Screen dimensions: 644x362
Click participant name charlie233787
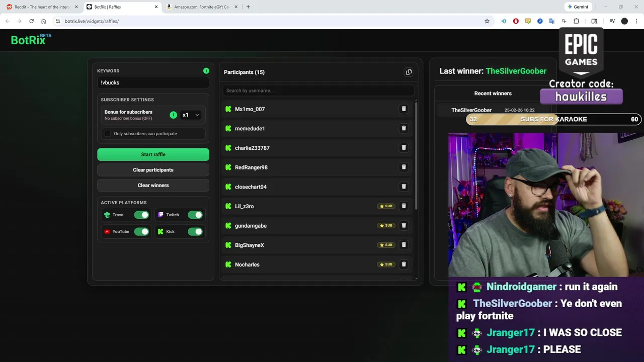click(x=252, y=148)
